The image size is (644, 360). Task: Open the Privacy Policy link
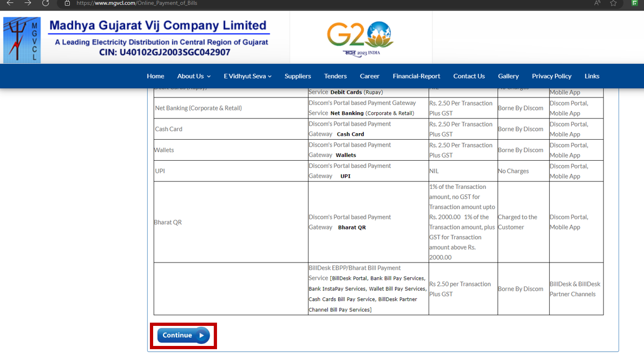coord(551,76)
